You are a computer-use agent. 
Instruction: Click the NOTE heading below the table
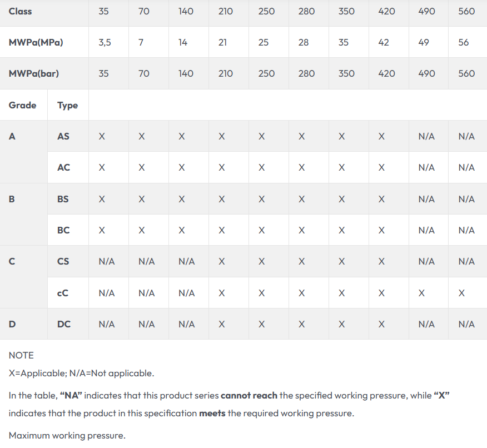tap(21, 355)
